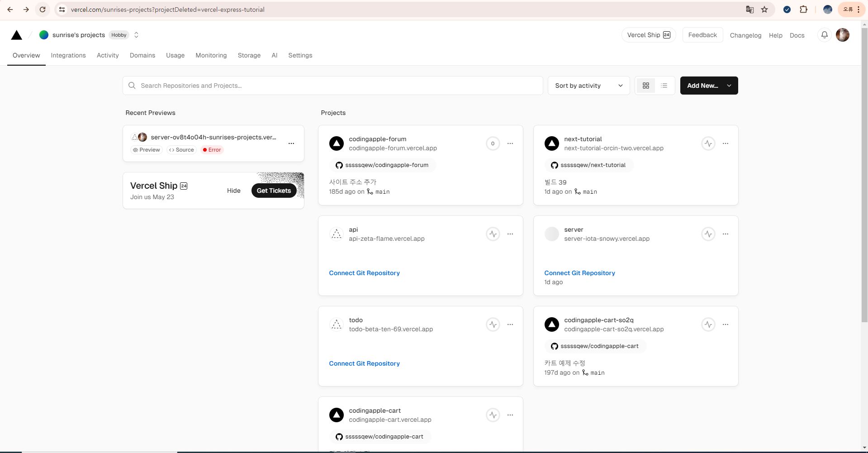Open the user avatar menu
Screen dimensions: 868x453
[x=843, y=35]
